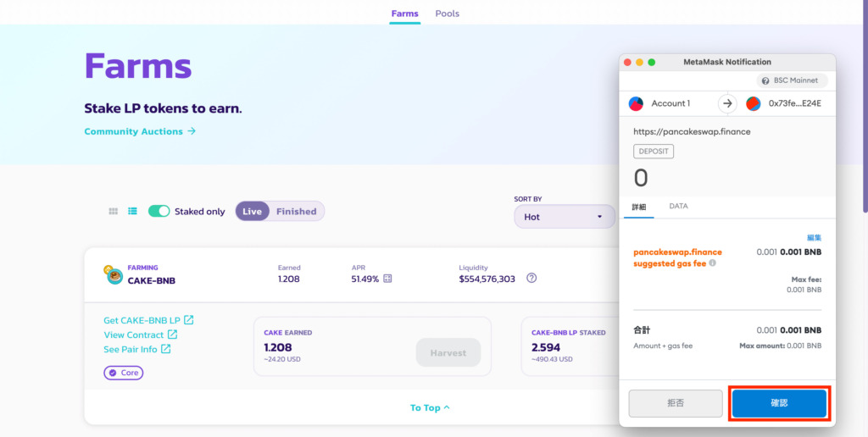Screen dimensions: 868x437
Task: Select 詳細 tab in MetaMask
Action: pos(639,207)
